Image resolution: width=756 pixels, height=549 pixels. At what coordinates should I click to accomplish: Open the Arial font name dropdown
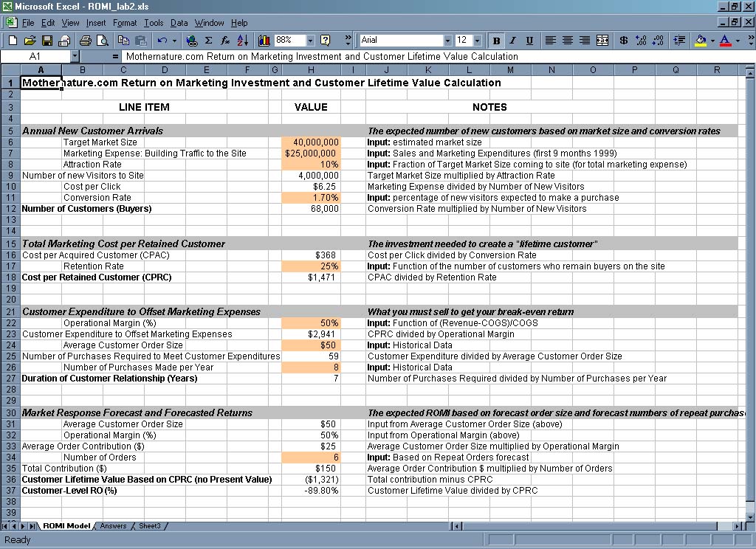click(448, 41)
